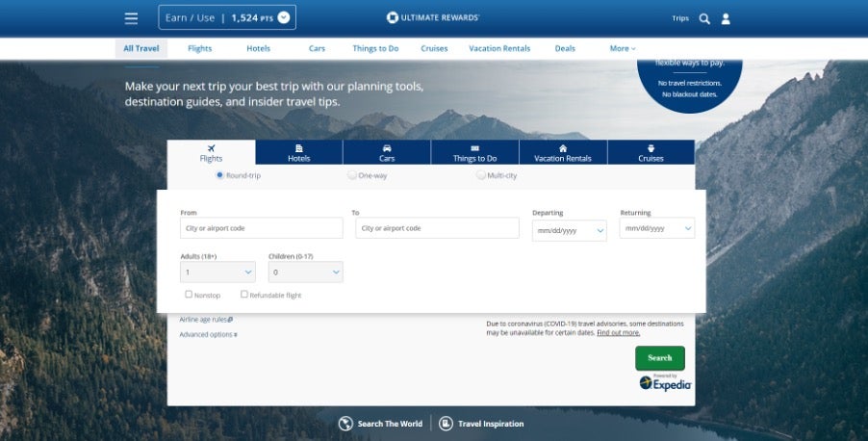Expand the Adults count dropdown
Screen dimensions: 868x441
click(217, 272)
